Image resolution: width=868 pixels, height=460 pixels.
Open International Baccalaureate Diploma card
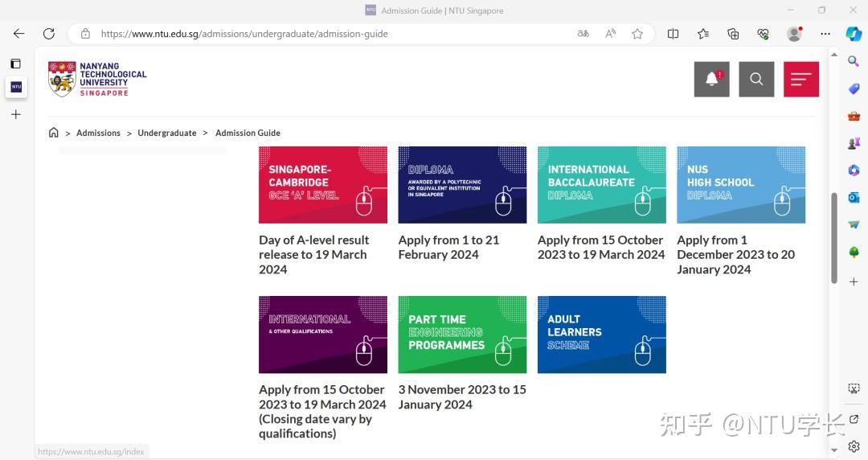(x=601, y=185)
